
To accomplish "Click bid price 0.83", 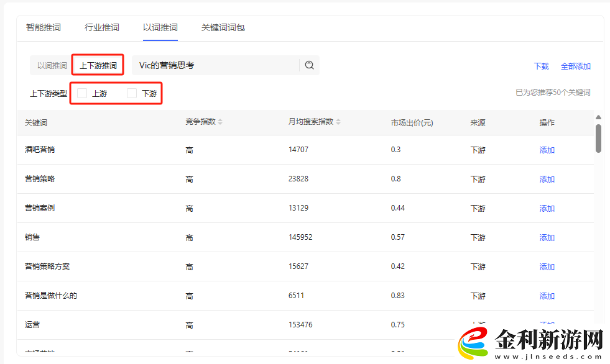I will point(397,295).
